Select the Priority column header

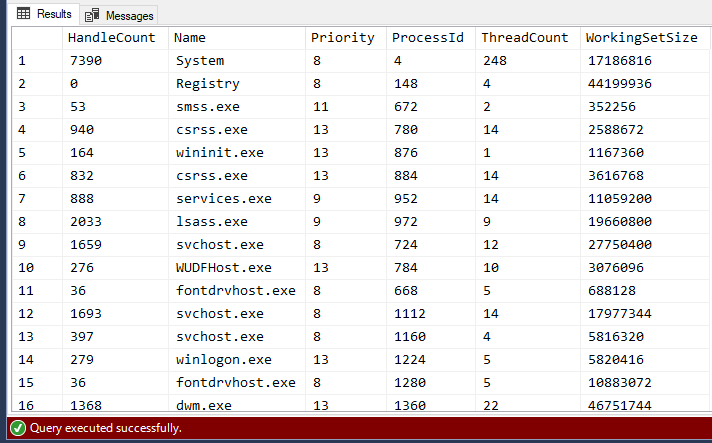click(346, 38)
